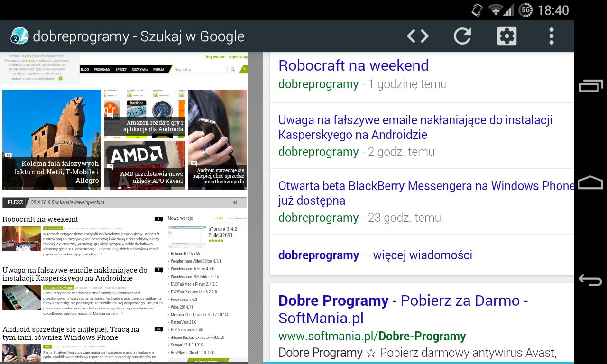Open the Robocraft na weekend search result
The height and width of the screenshot is (364, 607).
353,65
